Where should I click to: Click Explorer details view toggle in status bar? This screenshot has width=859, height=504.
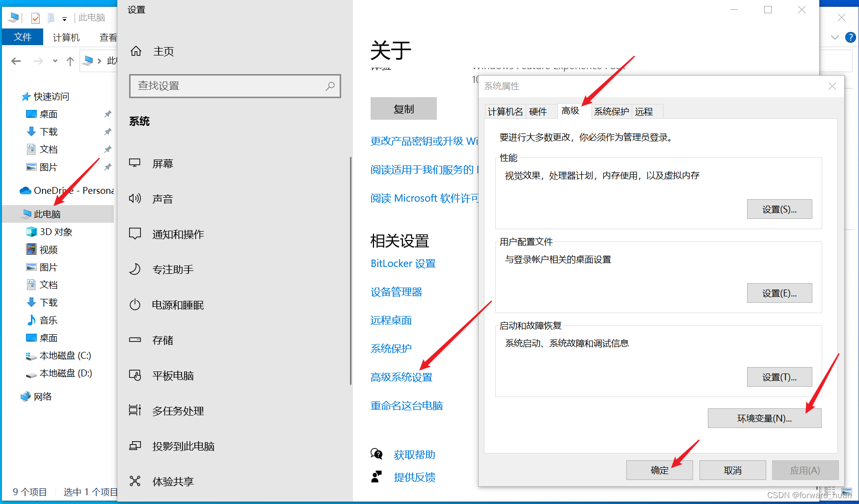[x=830, y=491]
